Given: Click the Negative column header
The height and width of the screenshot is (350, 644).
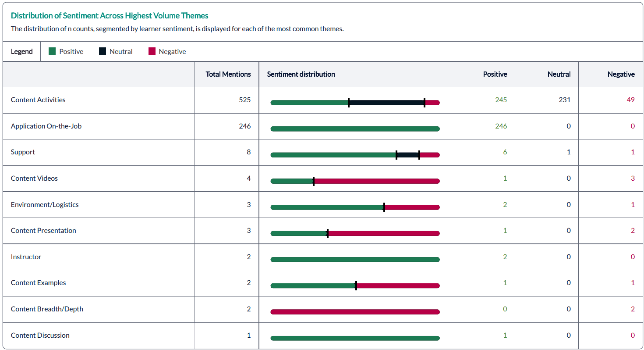Looking at the screenshot, I should pos(621,74).
